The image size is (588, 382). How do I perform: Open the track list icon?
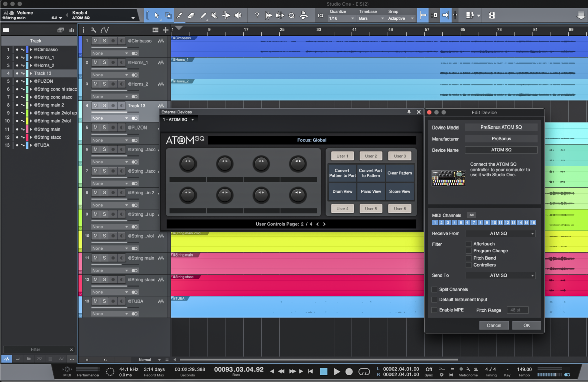[6, 30]
